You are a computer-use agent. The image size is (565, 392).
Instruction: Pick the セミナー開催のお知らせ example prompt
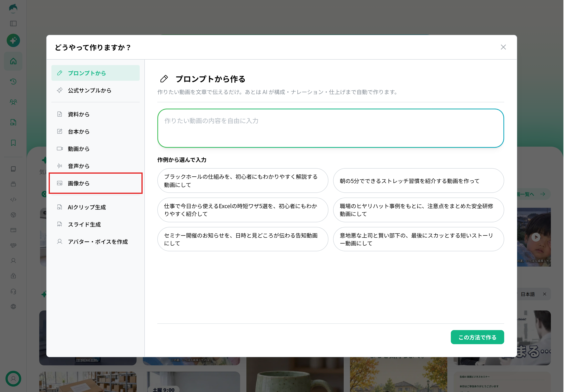coord(242,239)
